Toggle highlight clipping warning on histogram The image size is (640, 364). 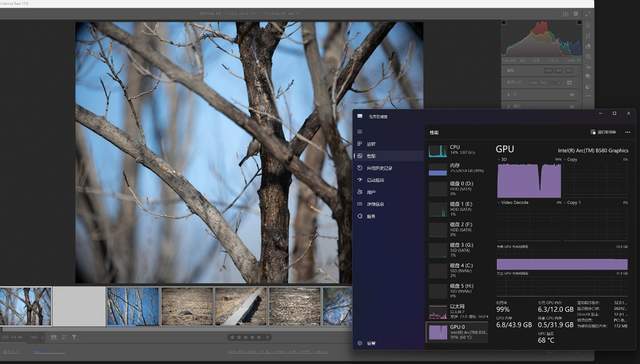579,23
